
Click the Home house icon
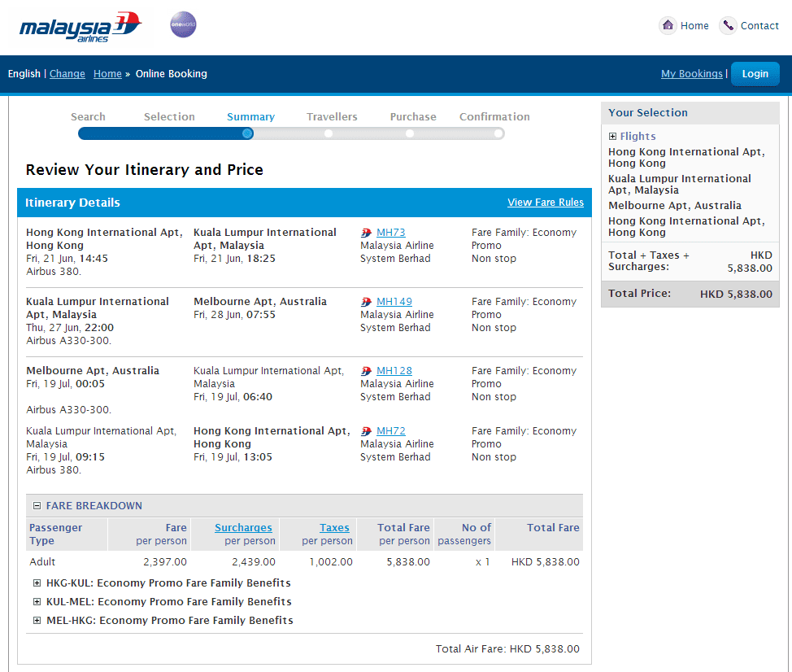point(668,25)
